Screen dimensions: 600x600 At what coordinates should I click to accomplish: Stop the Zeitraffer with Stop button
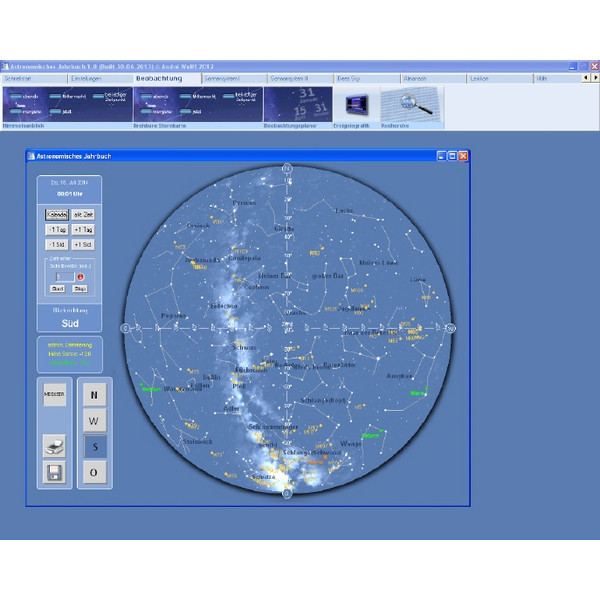pyautogui.click(x=80, y=289)
